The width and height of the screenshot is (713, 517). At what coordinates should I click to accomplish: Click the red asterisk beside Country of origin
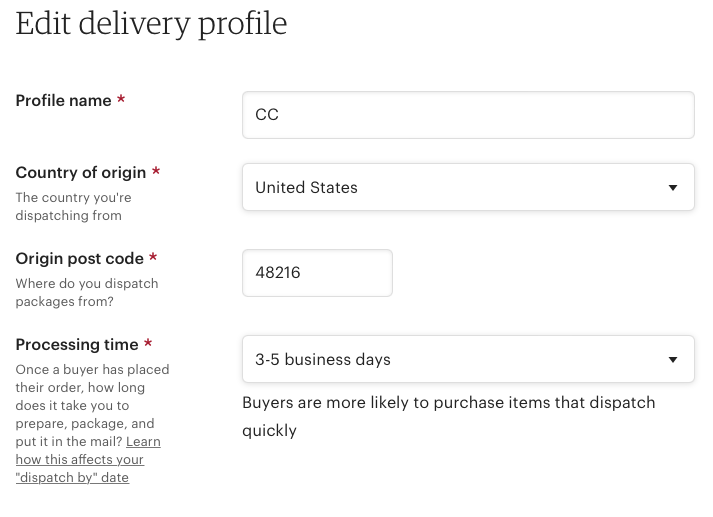click(156, 171)
